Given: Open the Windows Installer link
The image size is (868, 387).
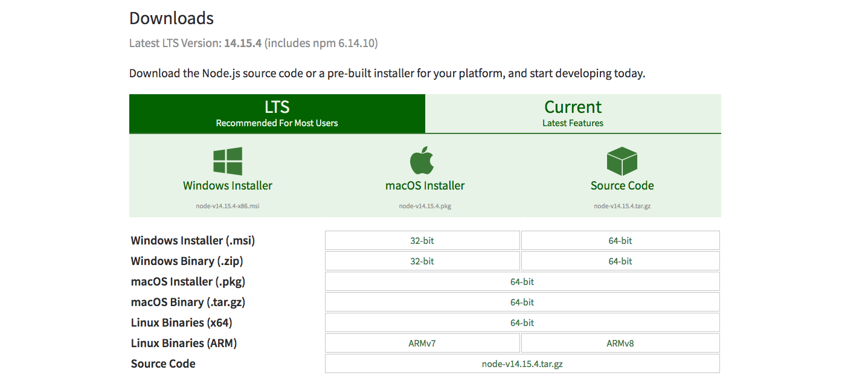Looking at the screenshot, I should click(228, 185).
